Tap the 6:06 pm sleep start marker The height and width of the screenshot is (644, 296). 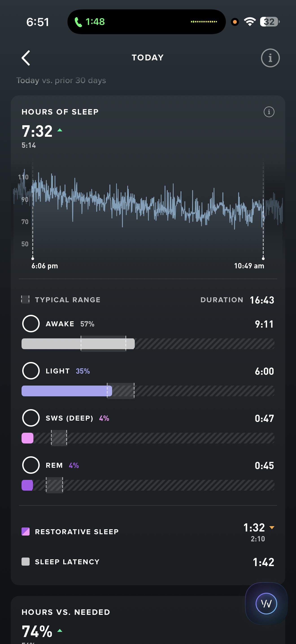point(33,258)
